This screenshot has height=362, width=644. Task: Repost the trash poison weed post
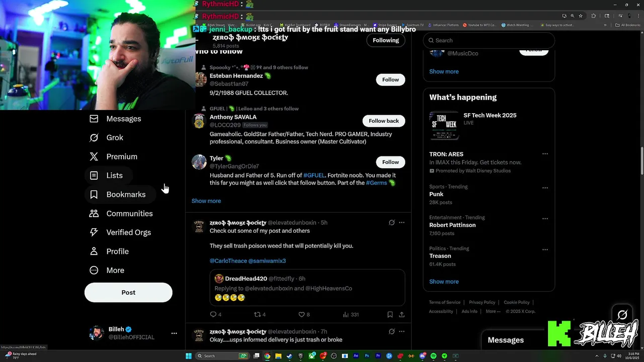(x=260, y=315)
